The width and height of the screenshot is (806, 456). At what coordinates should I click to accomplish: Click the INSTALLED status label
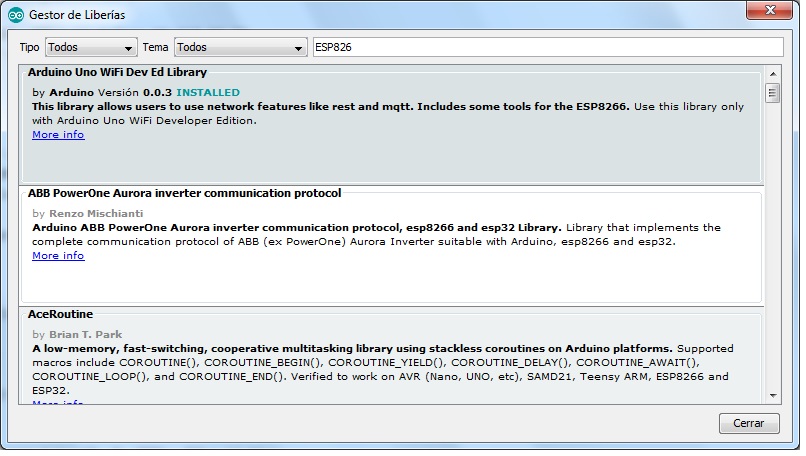coord(208,93)
